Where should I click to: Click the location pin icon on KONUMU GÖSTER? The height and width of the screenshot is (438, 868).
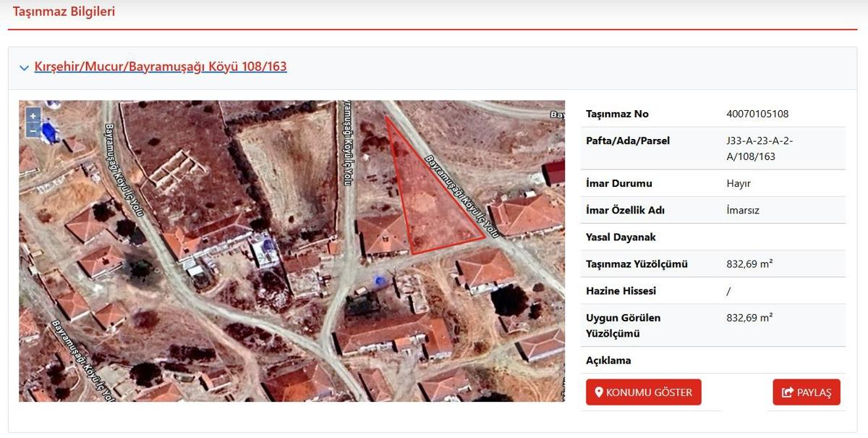coord(599,392)
